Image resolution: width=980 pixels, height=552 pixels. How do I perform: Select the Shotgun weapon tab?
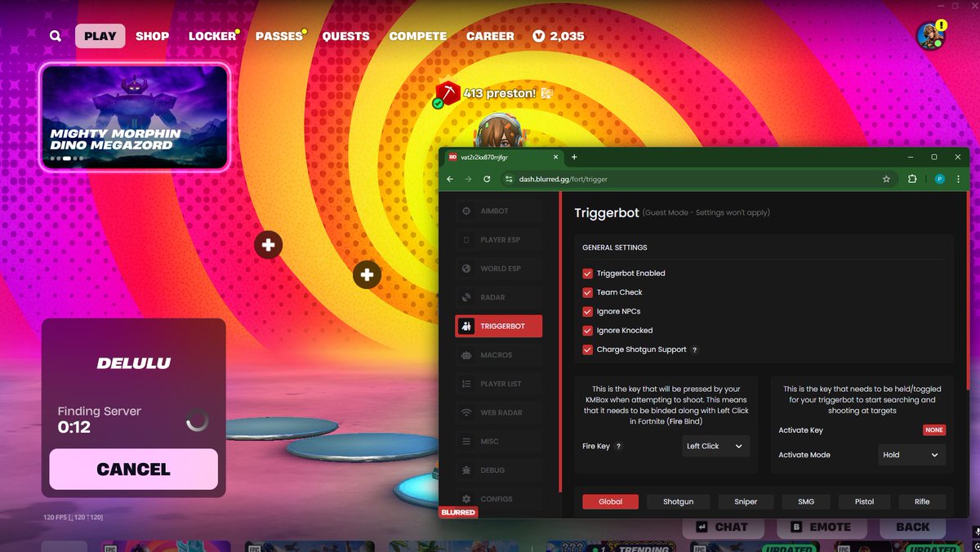[678, 501]
